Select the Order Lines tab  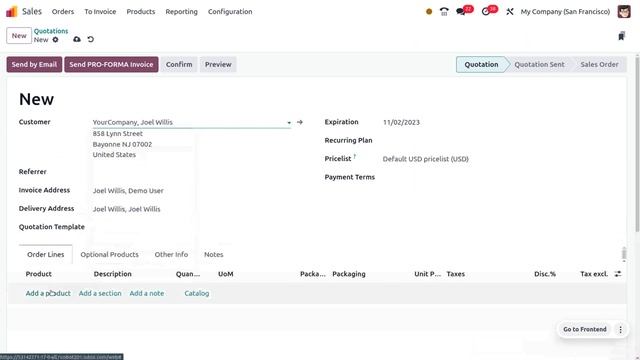click(x=46, y=254)
